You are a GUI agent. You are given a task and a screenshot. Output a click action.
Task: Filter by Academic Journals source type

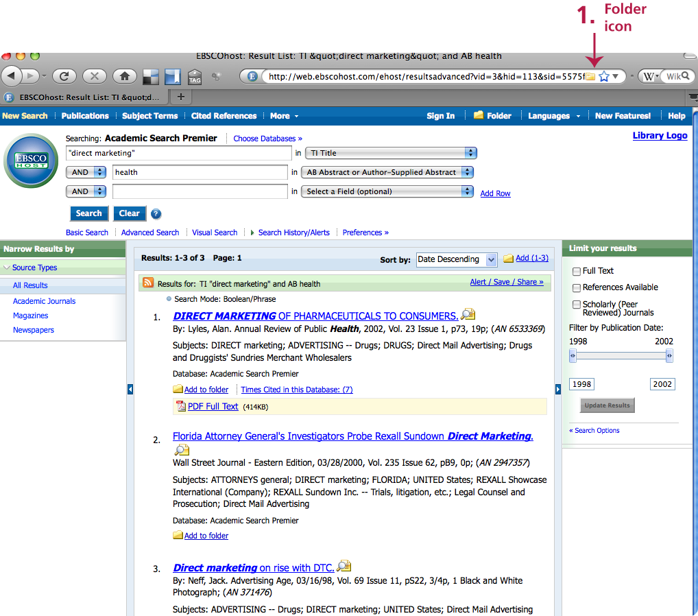pyautogui.click(x=44, y=301)
